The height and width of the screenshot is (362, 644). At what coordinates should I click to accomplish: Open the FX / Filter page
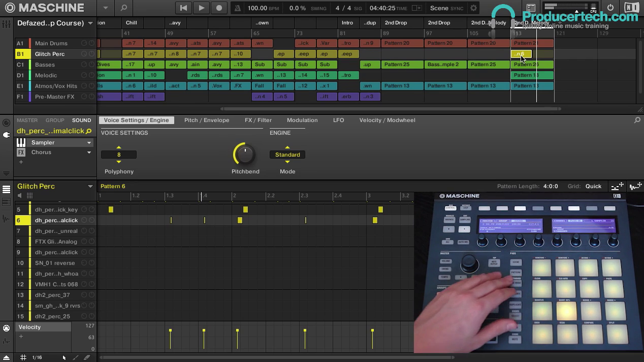tap(258, 120)
